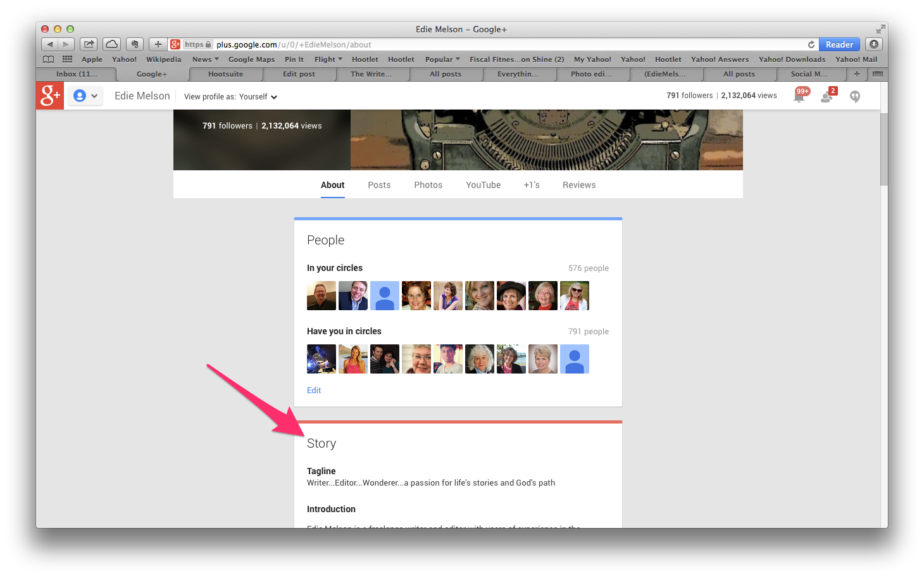Click the Story section heading
Viewport: 924px width, 578px height.
pyautogui.click(x=322, y=443)
